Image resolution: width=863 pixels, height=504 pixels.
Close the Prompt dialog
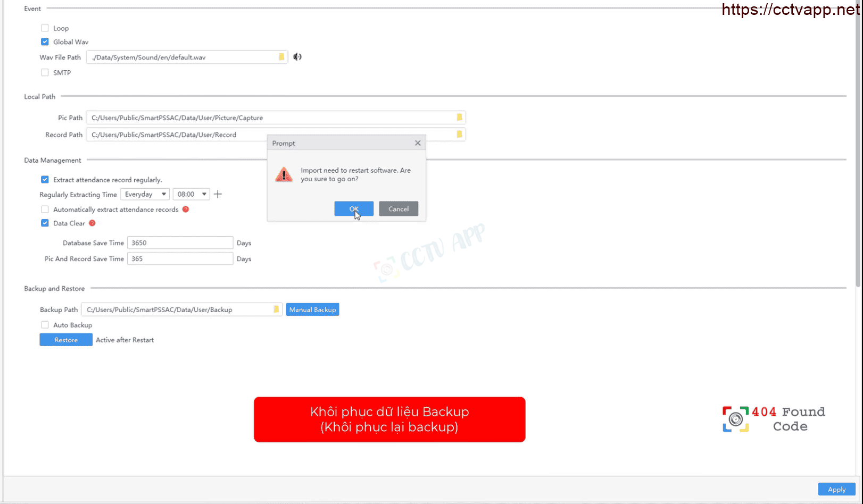click(418, 143)
